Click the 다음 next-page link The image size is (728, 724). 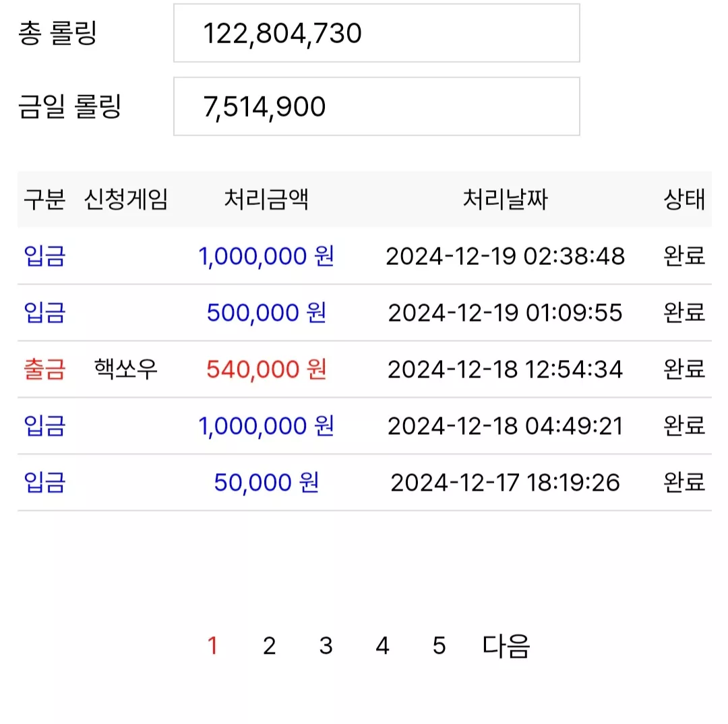(506, 646)
